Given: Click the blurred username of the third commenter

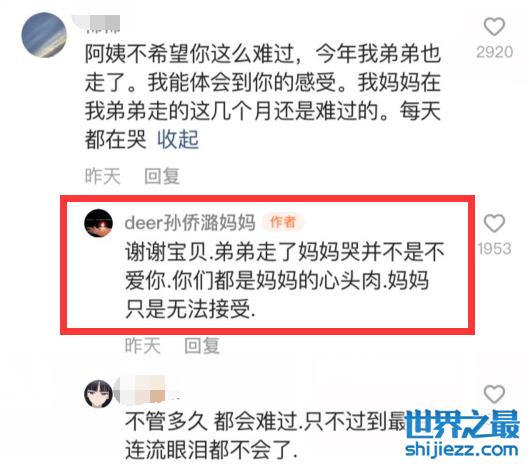Looking at the screenshot, I should coord(143,389).
